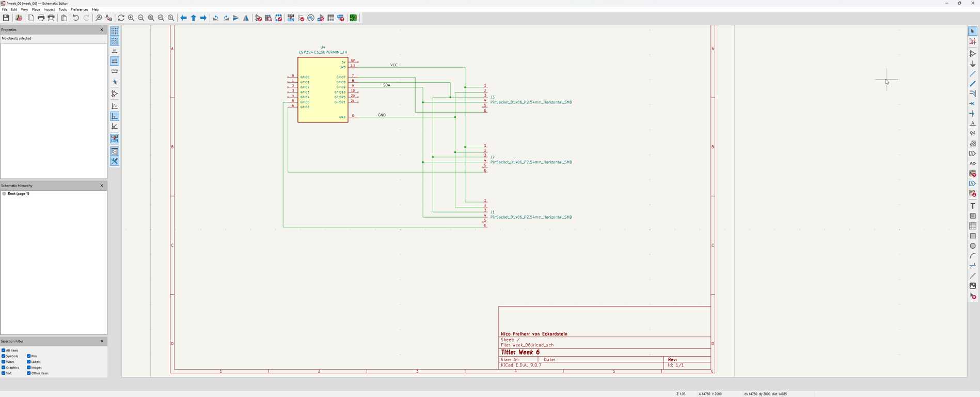Screen dimensions: 980x397
Task: Open the Inspect menu
Action: click(x=49, y=9)
